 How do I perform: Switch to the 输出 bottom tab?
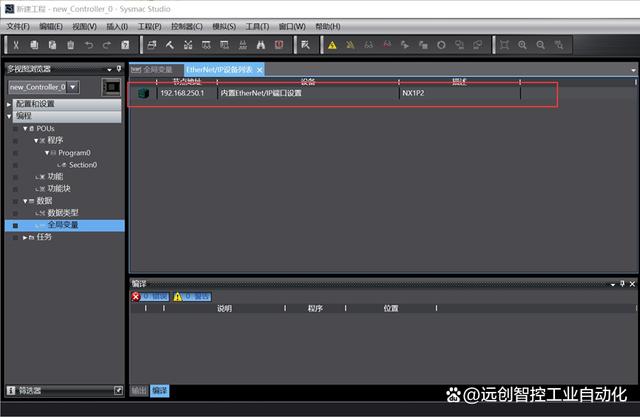pyautogui.click(x=139, y=391)
